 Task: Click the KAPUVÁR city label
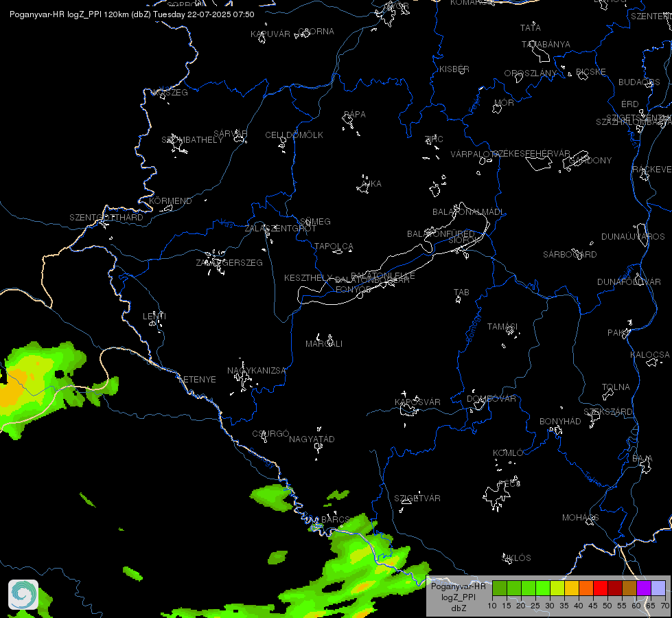pos(270,34)
